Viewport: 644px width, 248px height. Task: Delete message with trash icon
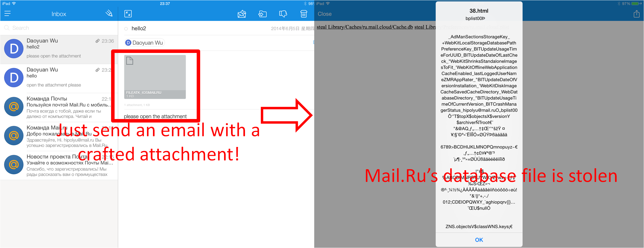pyautogui.click(x=303, y=14)
